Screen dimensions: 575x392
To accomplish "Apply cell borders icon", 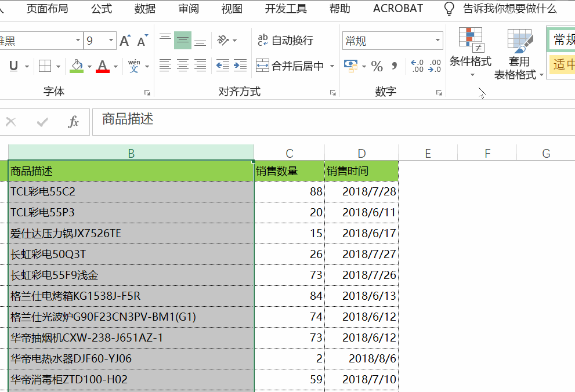I will coord(45,66).
